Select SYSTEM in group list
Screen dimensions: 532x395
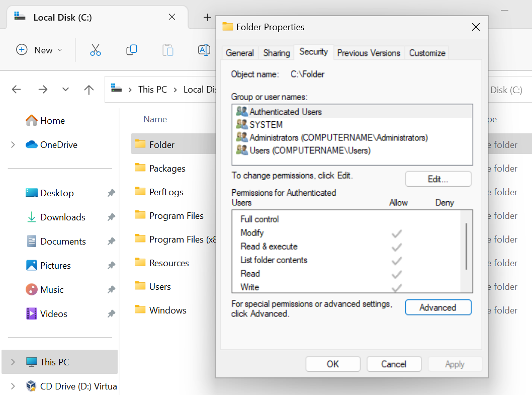tap(266, 125)
